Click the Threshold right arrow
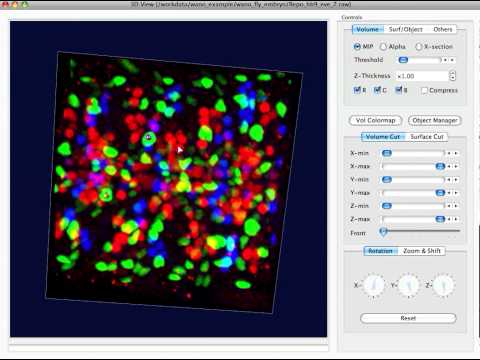This screenshot has height=360, width=480. 452,60
